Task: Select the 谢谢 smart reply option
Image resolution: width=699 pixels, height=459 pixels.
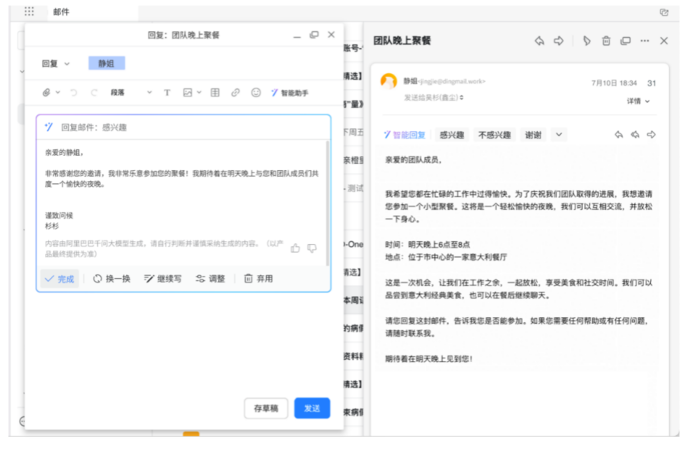Action: coord(534,134)
